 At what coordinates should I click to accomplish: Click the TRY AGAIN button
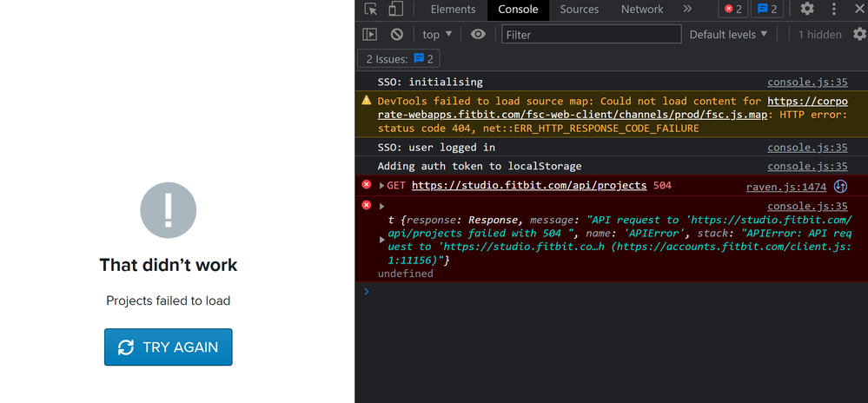(x=169, y=347)
